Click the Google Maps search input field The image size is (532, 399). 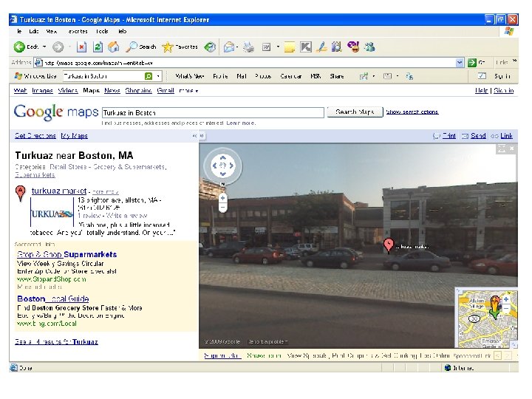pos(213,112)
